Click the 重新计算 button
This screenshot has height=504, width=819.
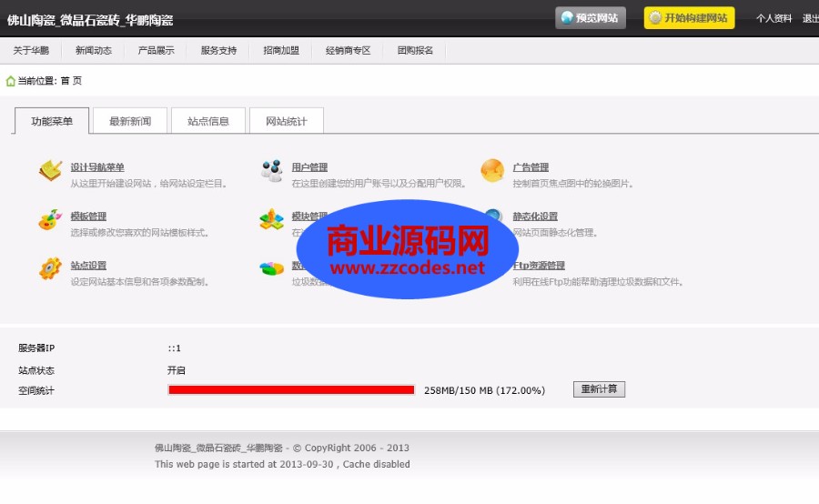[x=599, y=389]
